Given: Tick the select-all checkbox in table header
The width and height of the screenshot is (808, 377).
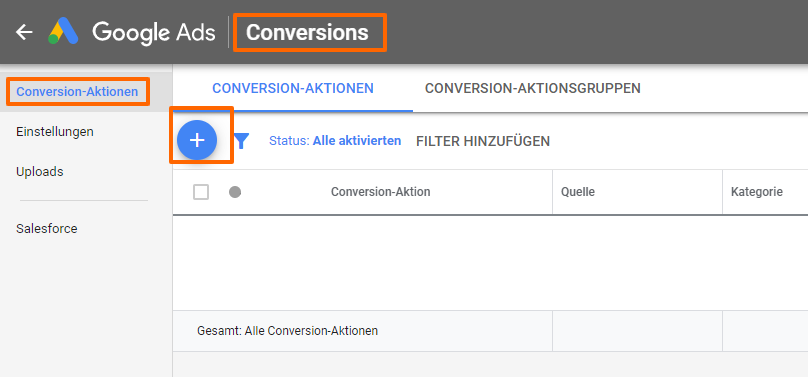Looking at the screenshot, I should click(201, 192).
